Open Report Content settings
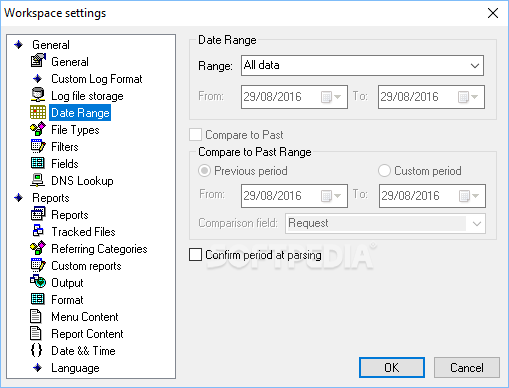 (87, 334)
